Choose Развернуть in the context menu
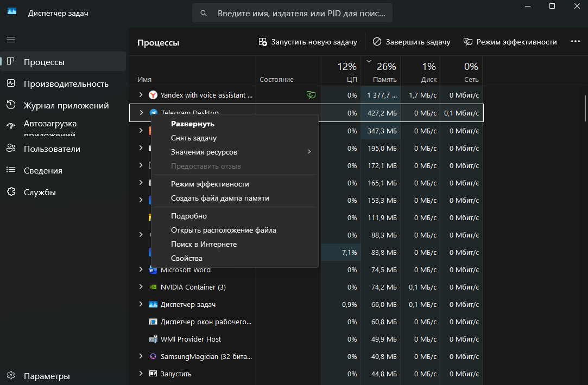 click(235, 124)
